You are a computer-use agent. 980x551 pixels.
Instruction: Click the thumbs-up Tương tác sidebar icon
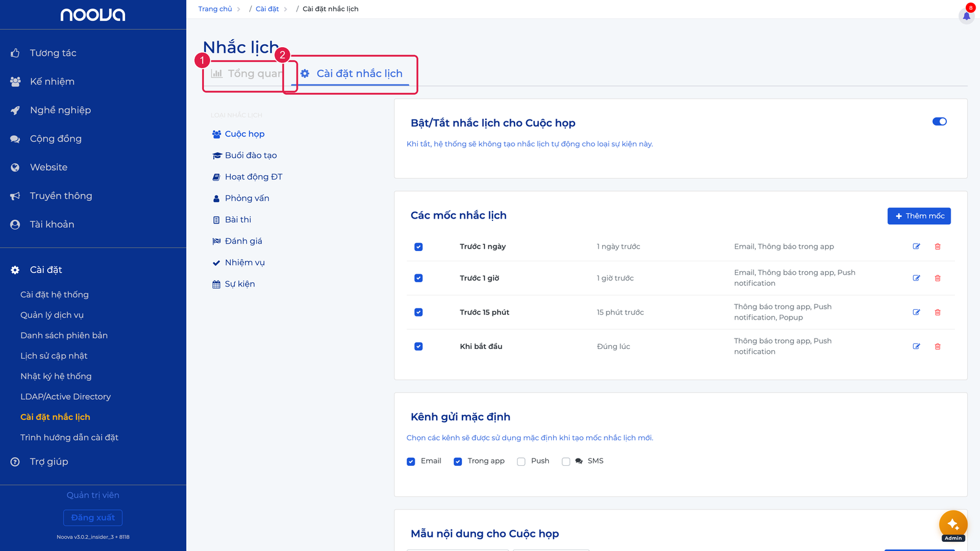[15, 53]
